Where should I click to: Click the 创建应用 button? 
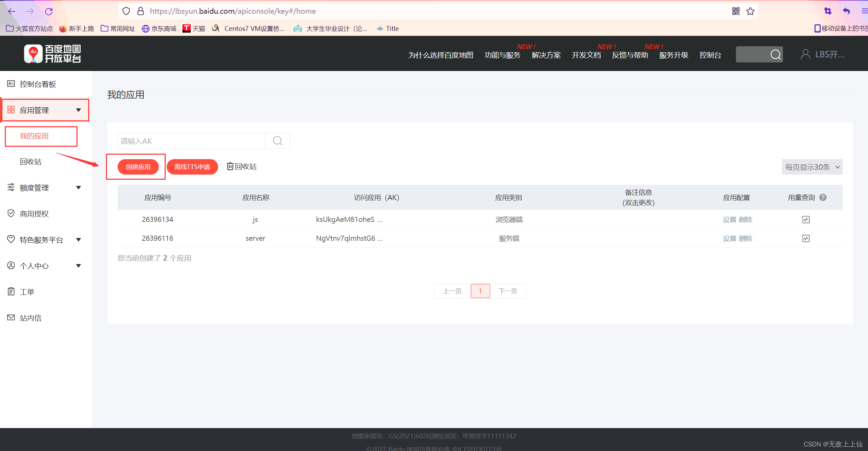tap(138, 167)
